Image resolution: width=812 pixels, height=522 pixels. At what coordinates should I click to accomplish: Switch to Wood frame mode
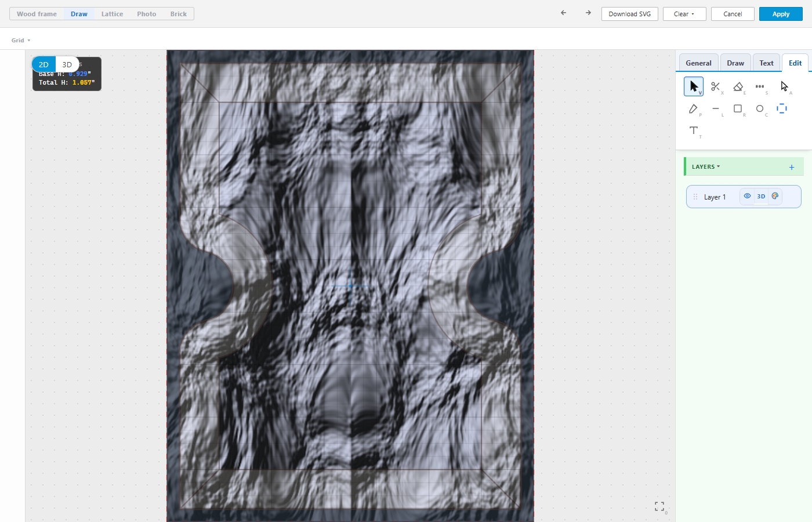(x=37, y=14)
